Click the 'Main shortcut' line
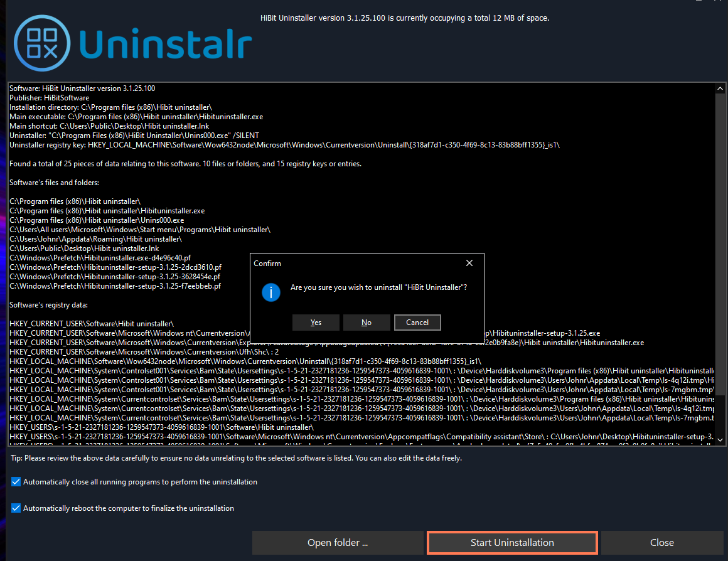This screenshot has height=561, width=728. coord(109,126)
